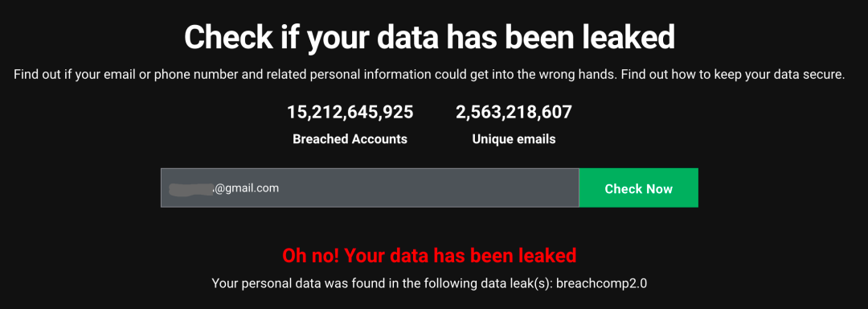The width and height of the screenshot is (868, 309).
Task: Click the red "Oh no! Your data has been leaked" message
Action: [x=429, y=255]
